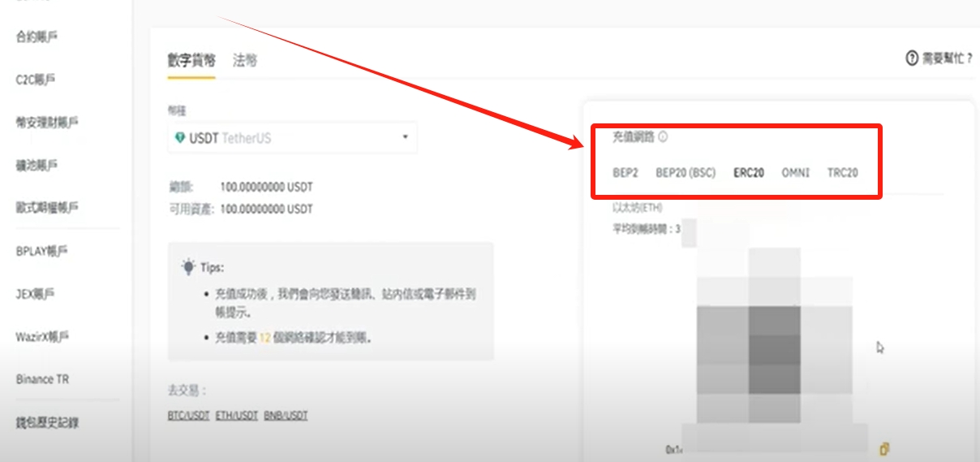980x462 pixels.
Task: Click the 充值網路 heading
Action: 633,136
